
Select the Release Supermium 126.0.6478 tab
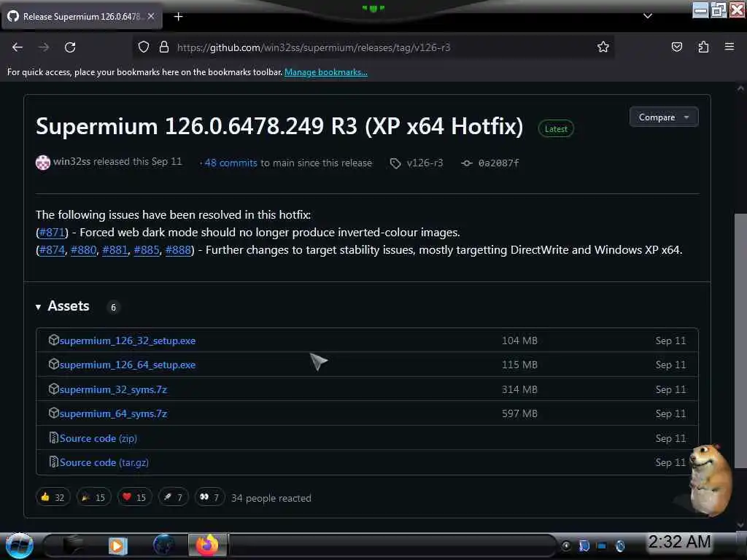tap(82, 17)
